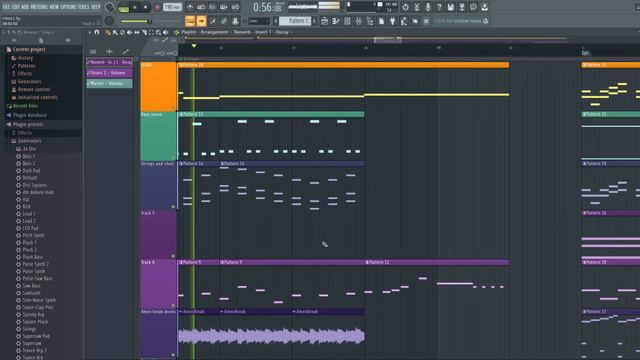This screenshot has width=640, height=360.
Task: Select the playlist draw pencil tool
Action: pyautogui.click(x=108, y=32)
